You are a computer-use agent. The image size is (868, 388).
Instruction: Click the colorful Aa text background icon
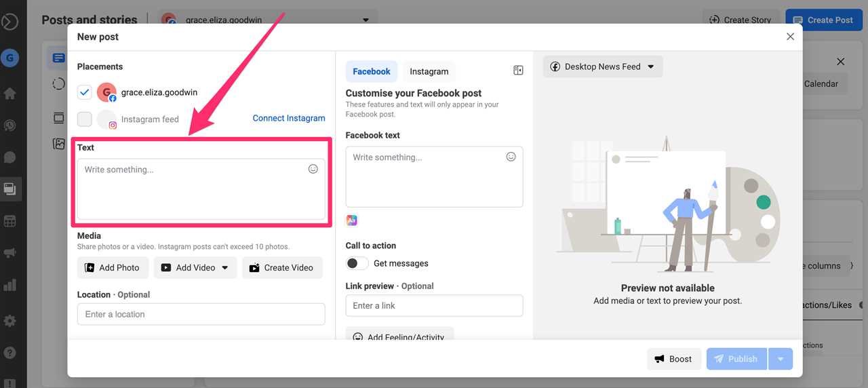[351, 220]
